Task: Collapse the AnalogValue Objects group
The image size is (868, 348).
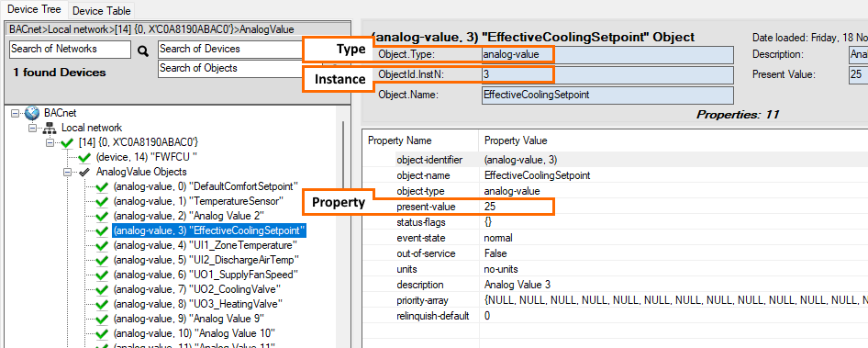Action: coord(68,172)
